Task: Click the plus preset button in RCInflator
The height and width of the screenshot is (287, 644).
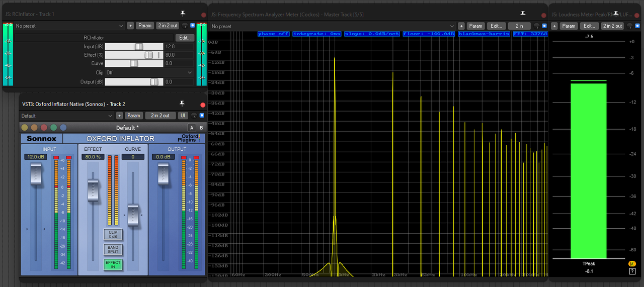Action: coord(130,26)
